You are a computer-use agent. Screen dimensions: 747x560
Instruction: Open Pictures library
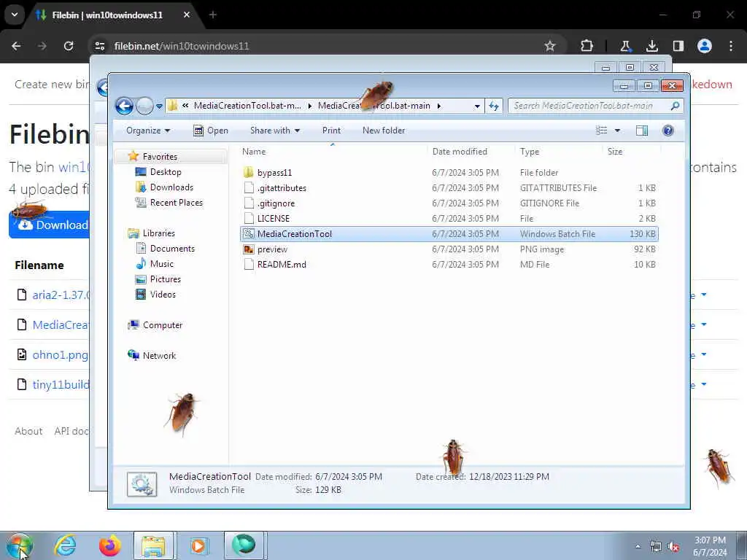coord(166,279)
